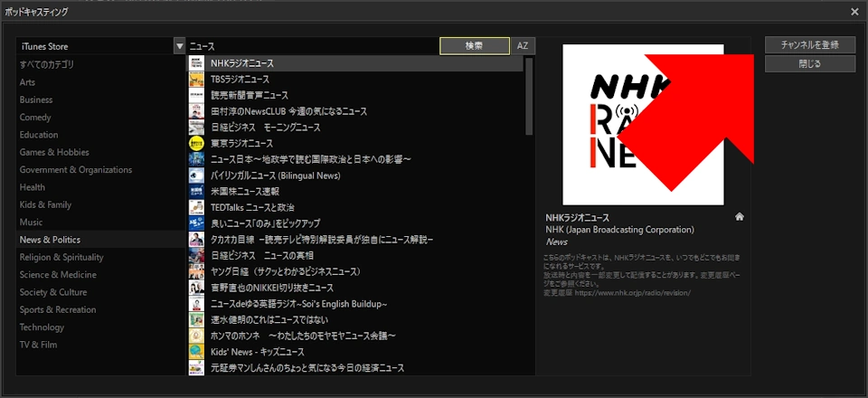Select ニュースdeゆる英語ラジオ row
This screenshot has height=398, width=868.
(x=356, y=304)
